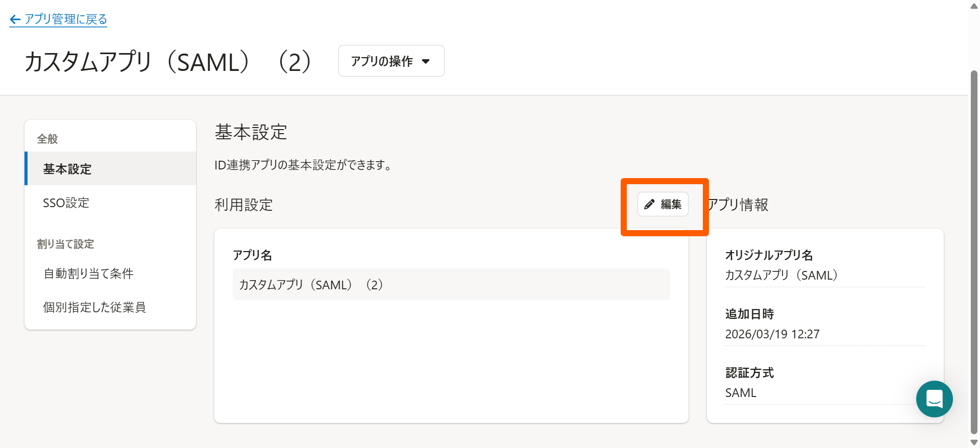Go back via アプリ管理に戻る link
The height and width of the screenshot is (448, 980).
click(65, 19)
